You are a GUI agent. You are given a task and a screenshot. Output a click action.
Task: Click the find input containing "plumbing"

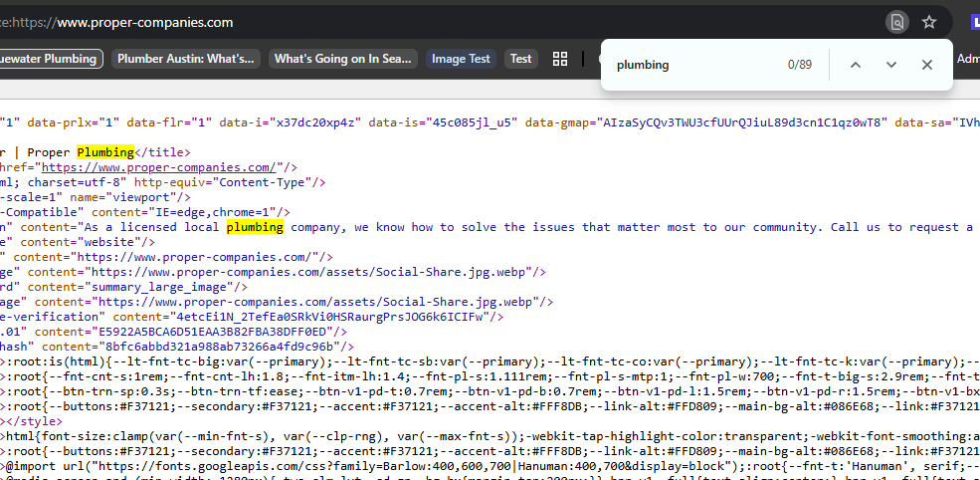pyautogui.click(x=693, y=65)
